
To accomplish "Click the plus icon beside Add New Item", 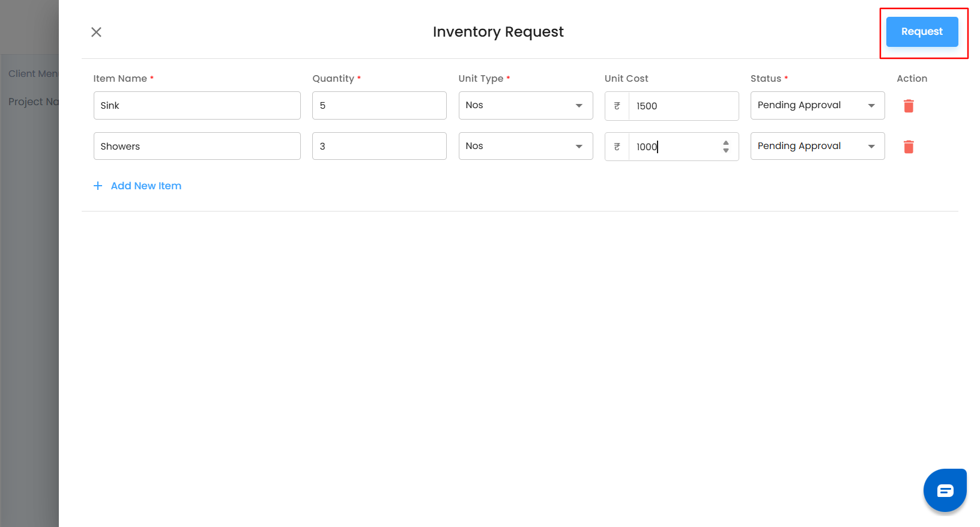I will tap(98, 186).
